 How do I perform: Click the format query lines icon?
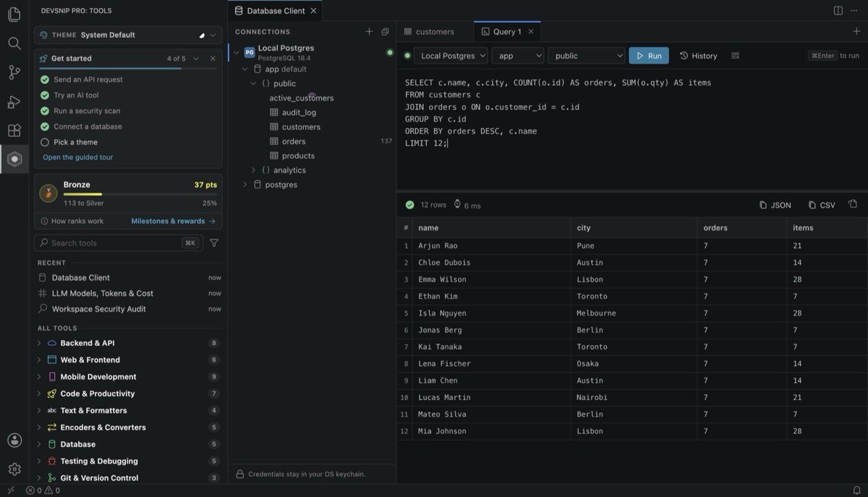(x=736, y=56)
